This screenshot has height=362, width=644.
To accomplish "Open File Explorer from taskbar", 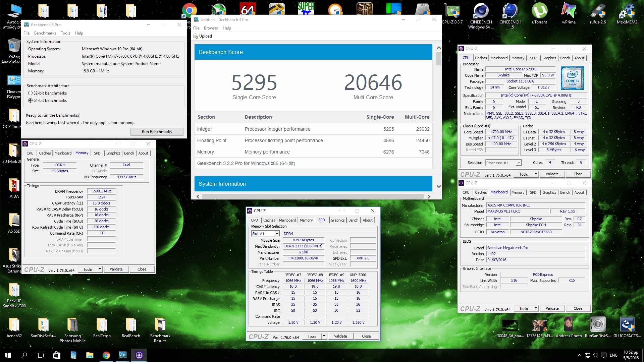I will (x=90, y=355).
